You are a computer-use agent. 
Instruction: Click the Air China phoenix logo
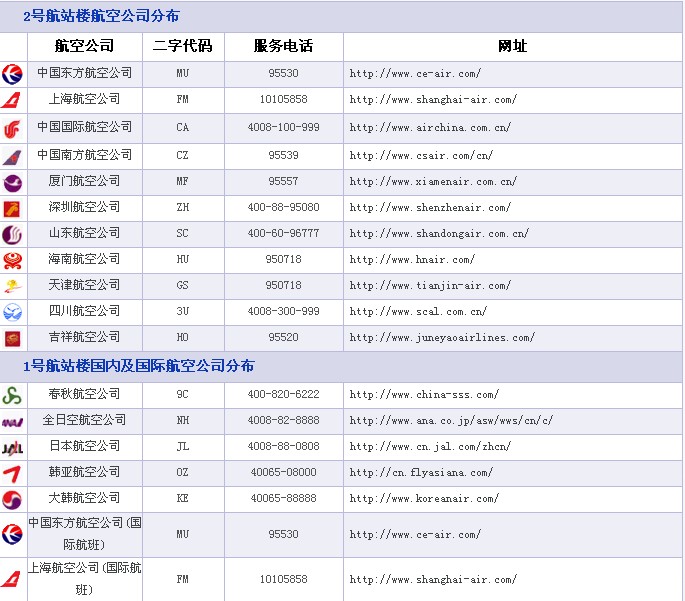click(x=12, y=129)
